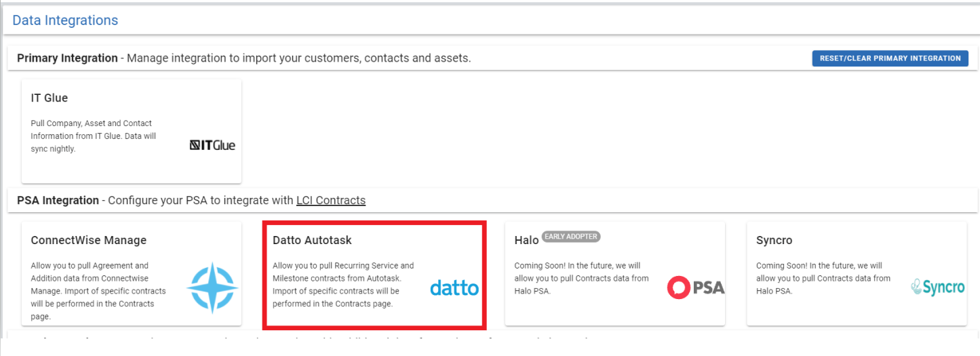Select the ConnectWise Manage card title
980x356 pixels.
click(89, 240)
